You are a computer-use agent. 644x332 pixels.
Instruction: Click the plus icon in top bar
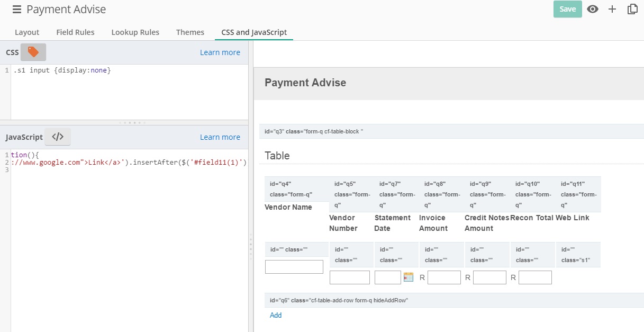612,9
